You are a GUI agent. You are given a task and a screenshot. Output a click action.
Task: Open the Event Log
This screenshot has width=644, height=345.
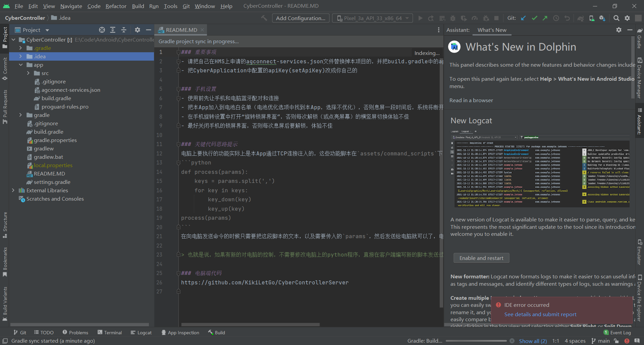[x=617, y=333]
